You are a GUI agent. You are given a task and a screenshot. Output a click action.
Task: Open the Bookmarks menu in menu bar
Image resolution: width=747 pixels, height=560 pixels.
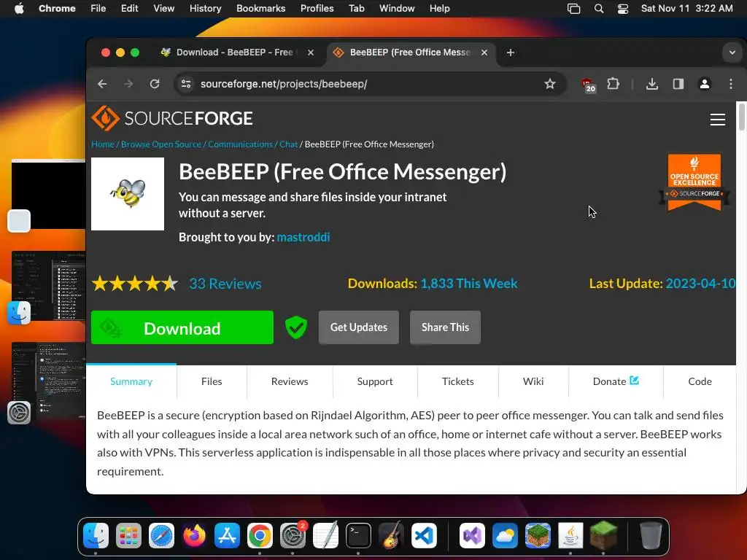click(x=260, y=9)
